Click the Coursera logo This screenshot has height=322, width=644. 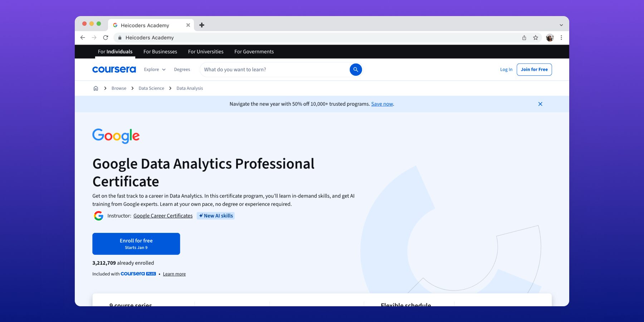(x=114, y=69)
